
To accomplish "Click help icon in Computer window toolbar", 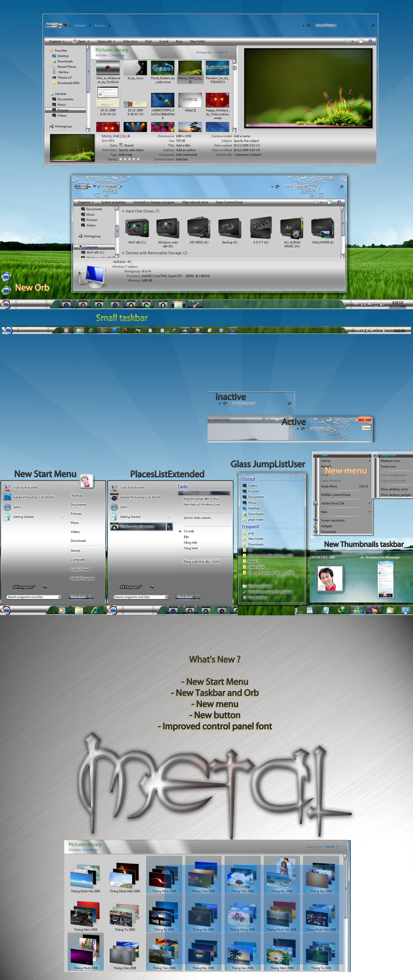I will pos(339,202).
